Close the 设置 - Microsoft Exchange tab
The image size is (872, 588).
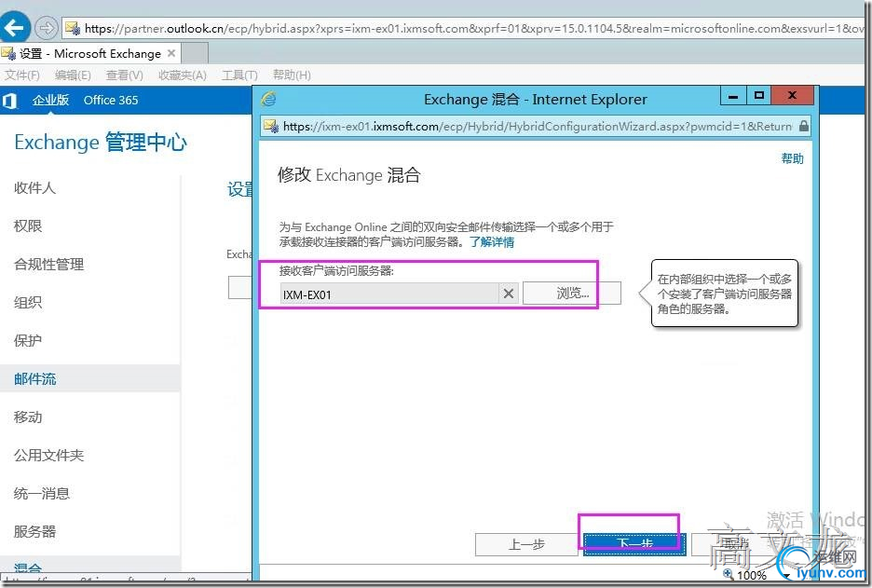[171, 53]
